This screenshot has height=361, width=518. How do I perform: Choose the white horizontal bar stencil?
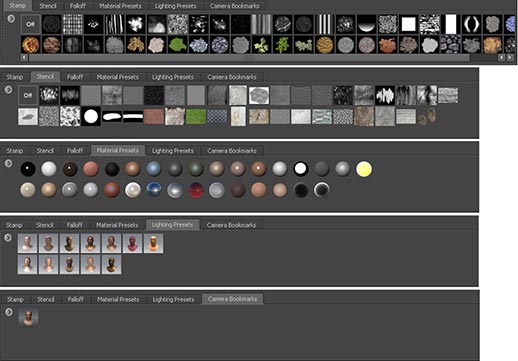(133, 116)
